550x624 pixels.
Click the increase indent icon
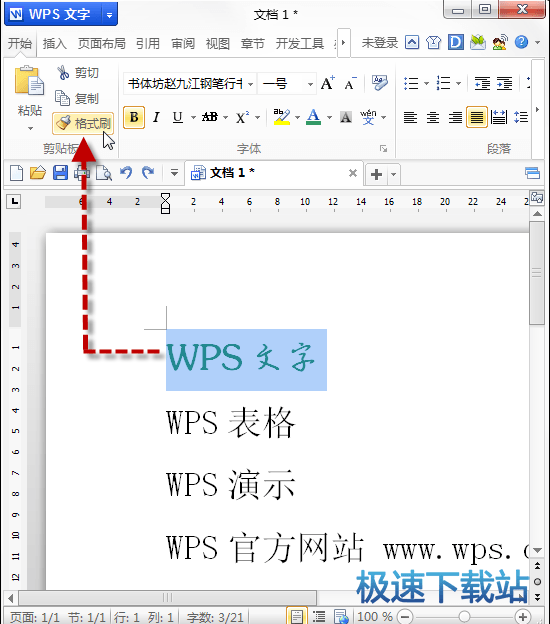[x=504, y=83]
